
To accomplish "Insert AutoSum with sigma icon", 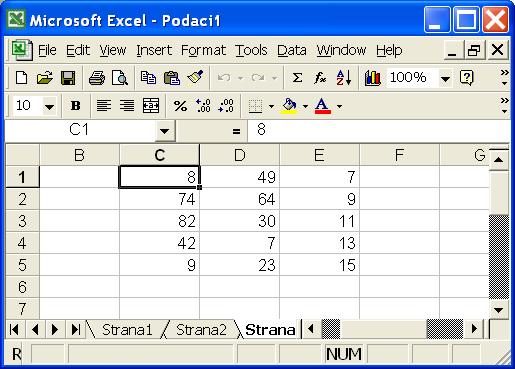I will pos(297,78).
